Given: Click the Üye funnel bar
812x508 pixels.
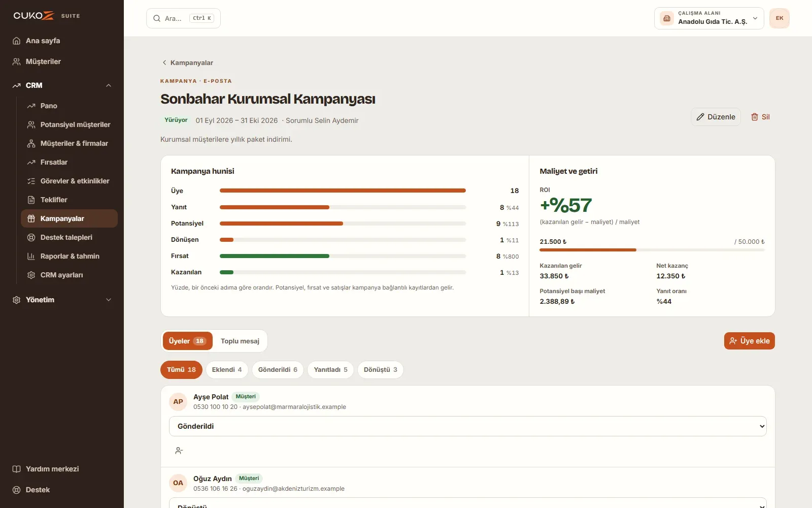Looking at the screenshot, I should 343,190.
